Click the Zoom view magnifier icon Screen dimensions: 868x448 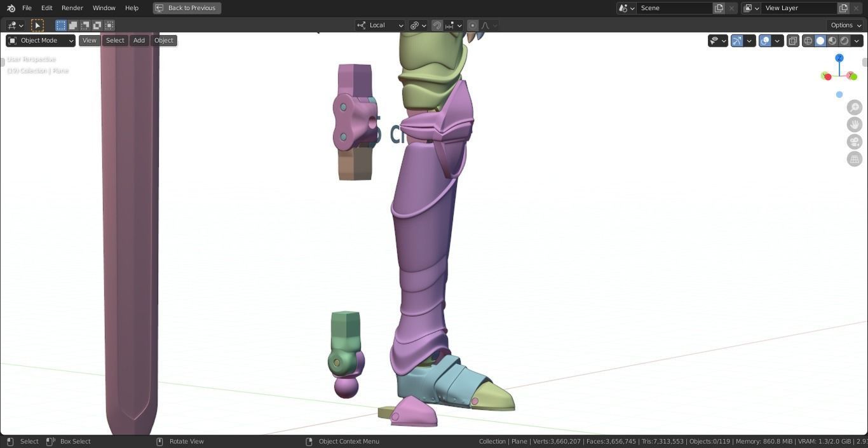[x=855, y=107]
